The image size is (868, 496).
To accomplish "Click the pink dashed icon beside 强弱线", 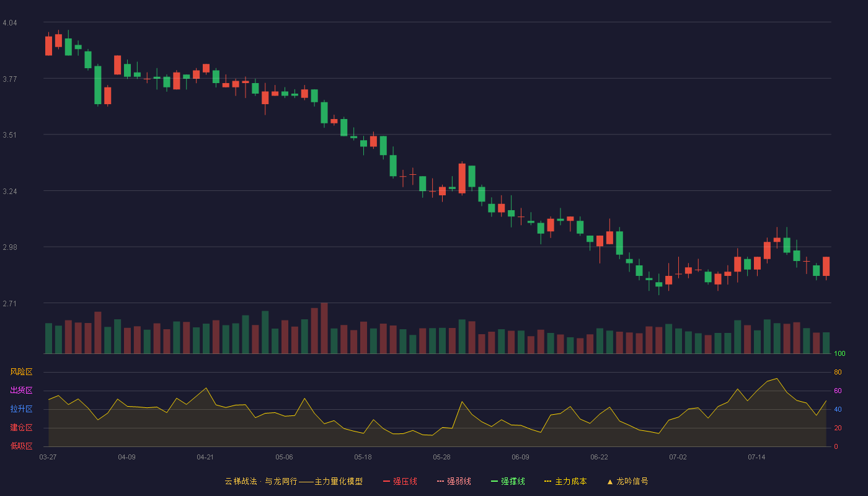I will (x=440, y=481).
